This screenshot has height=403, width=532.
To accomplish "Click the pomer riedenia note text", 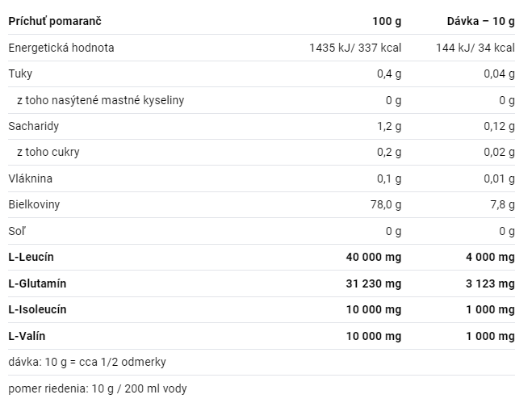I will click(98, 388).
